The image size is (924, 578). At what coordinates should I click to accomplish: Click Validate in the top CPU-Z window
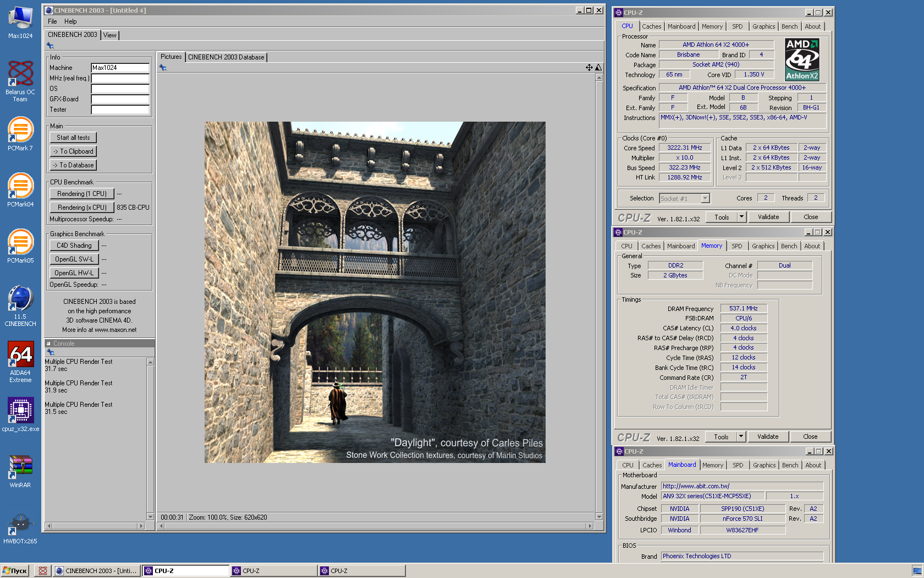[768, 217]
